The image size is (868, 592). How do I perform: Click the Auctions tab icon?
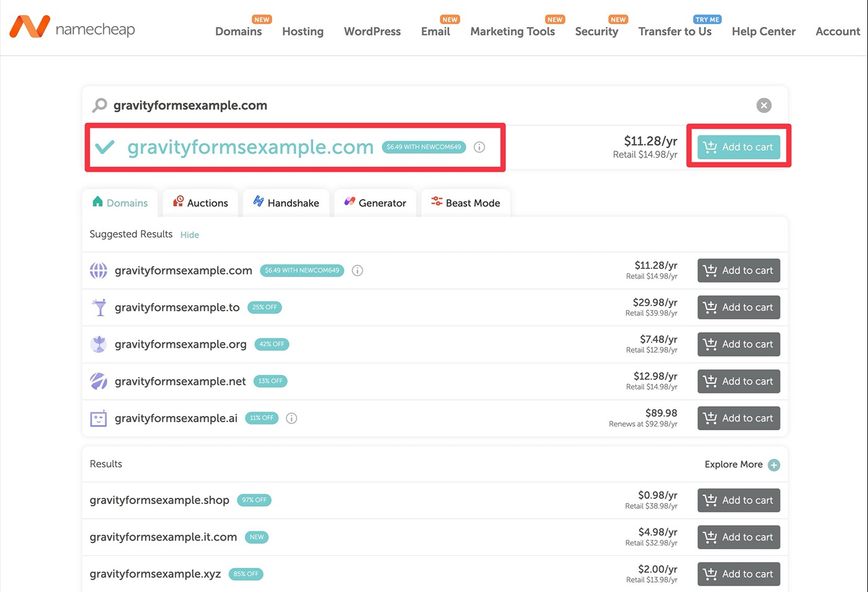point(179,201)
